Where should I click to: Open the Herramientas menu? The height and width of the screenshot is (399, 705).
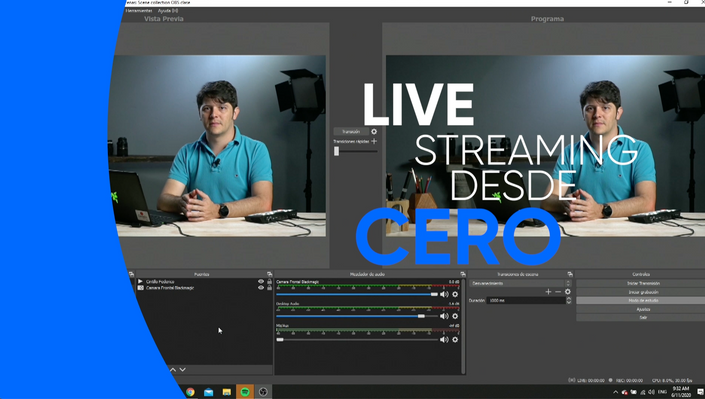tap(139, 10)
